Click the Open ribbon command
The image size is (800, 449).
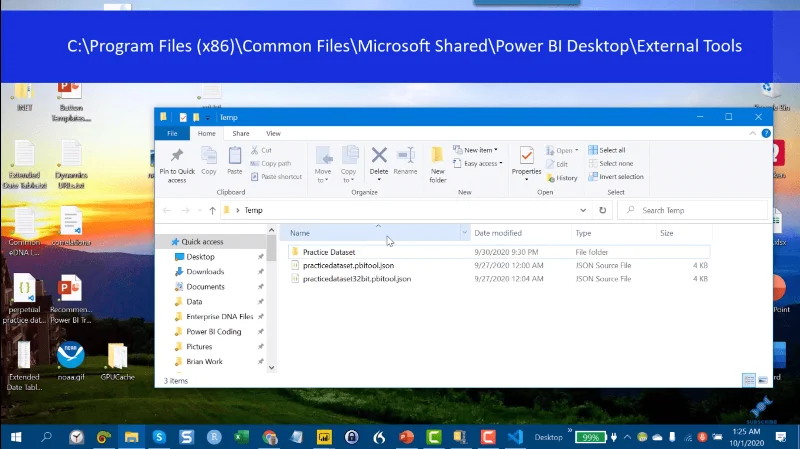562,150
